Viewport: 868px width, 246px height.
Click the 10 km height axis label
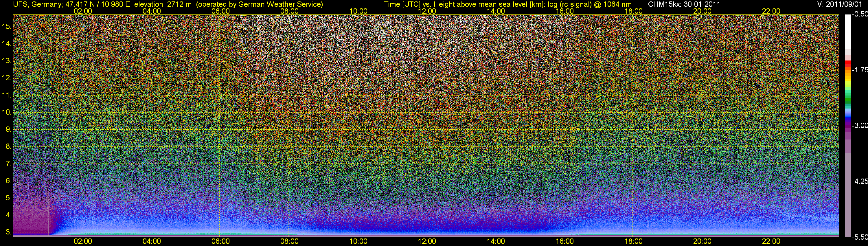click(x=6, y=112)
